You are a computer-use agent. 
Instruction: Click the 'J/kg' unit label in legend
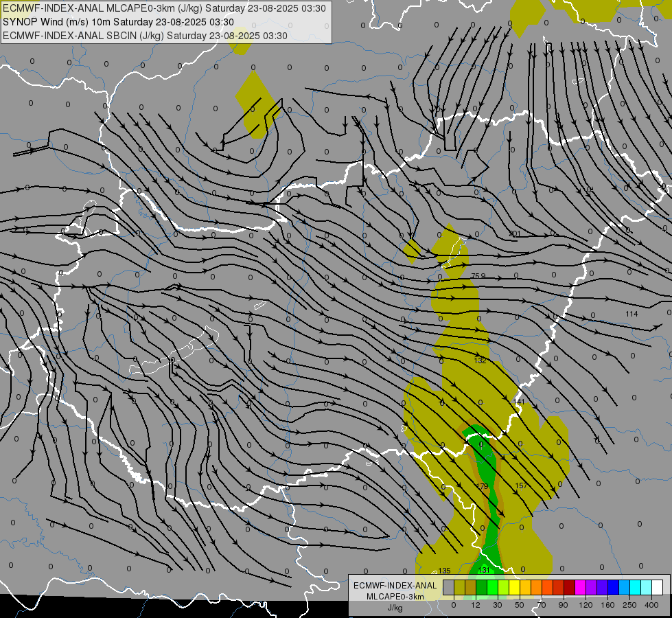395,608
